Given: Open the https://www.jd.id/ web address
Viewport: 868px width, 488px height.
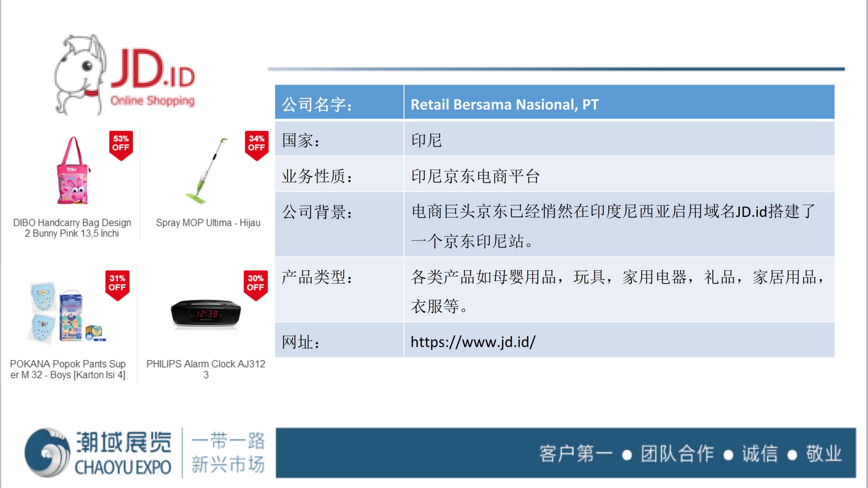Looking at the screenshot, I should point(473,342).
